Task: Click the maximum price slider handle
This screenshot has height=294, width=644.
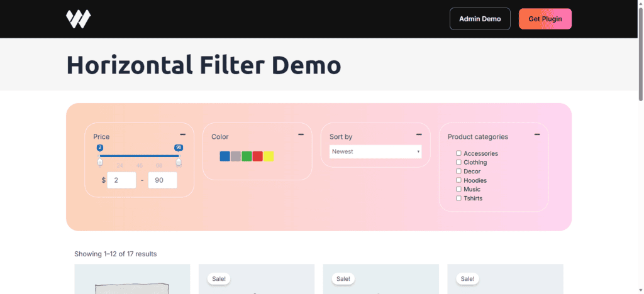Action: coord(179,162)
